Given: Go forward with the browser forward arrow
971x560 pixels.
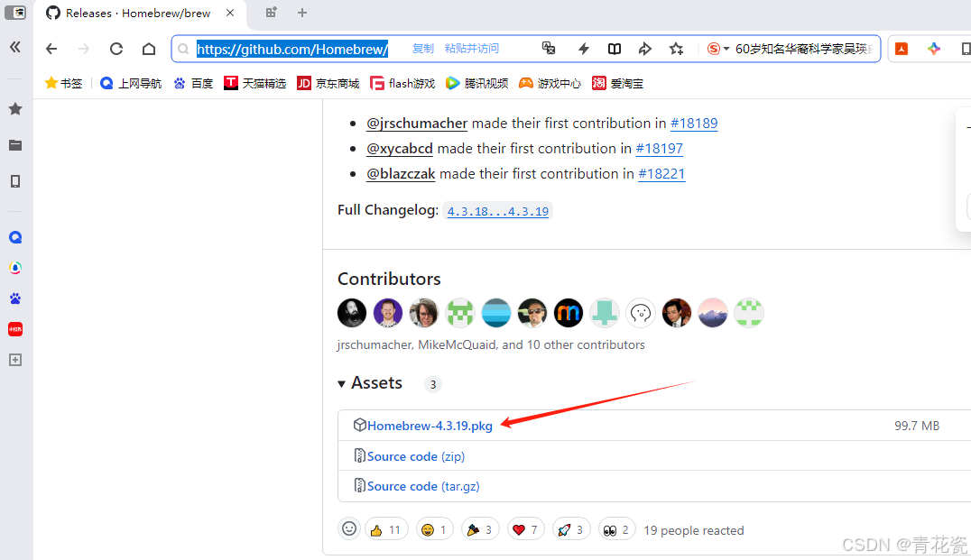Looking at the screenshot, I should [84, 49].
